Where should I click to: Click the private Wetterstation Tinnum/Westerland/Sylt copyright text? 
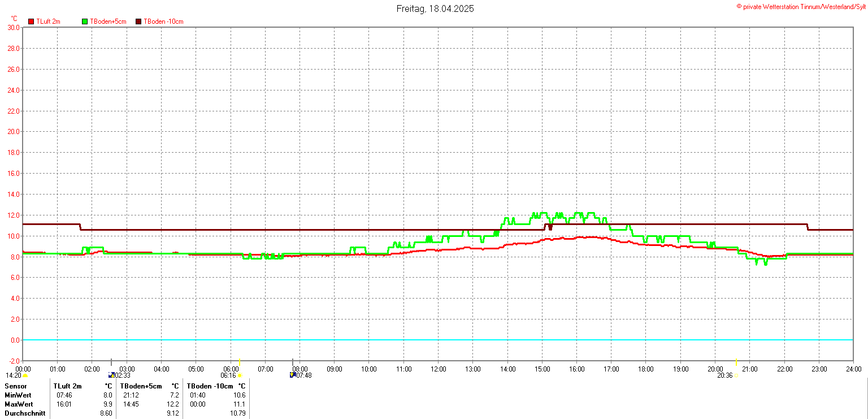(x=800, y=6)
